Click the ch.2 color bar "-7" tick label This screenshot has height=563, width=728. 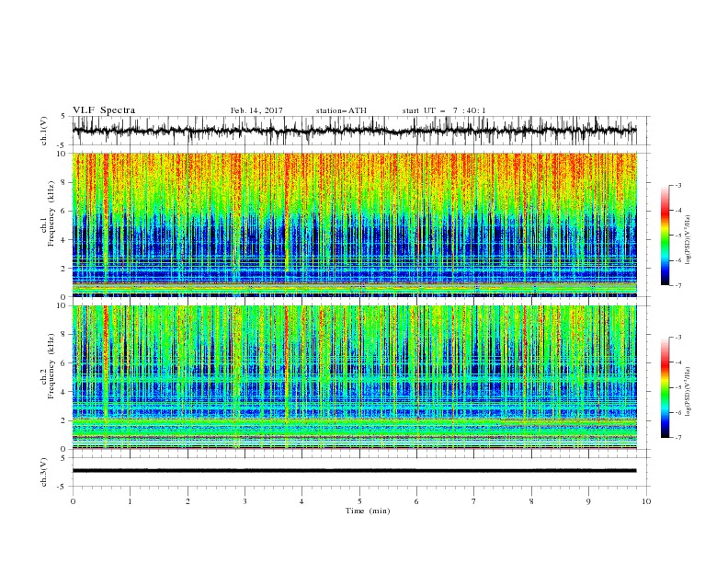tap(677, 438)
